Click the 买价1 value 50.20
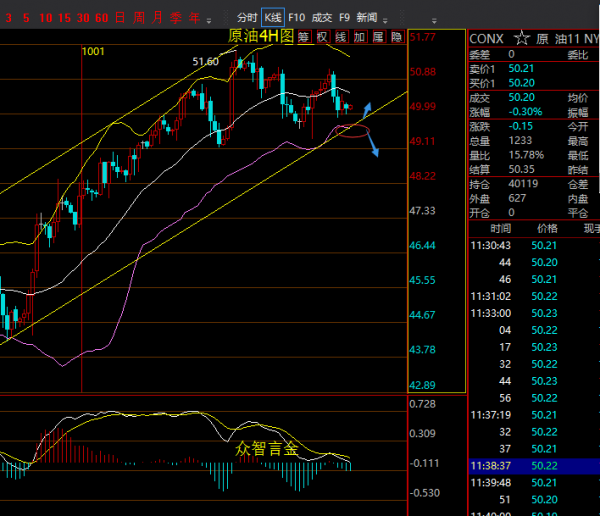 pos(521,83)
